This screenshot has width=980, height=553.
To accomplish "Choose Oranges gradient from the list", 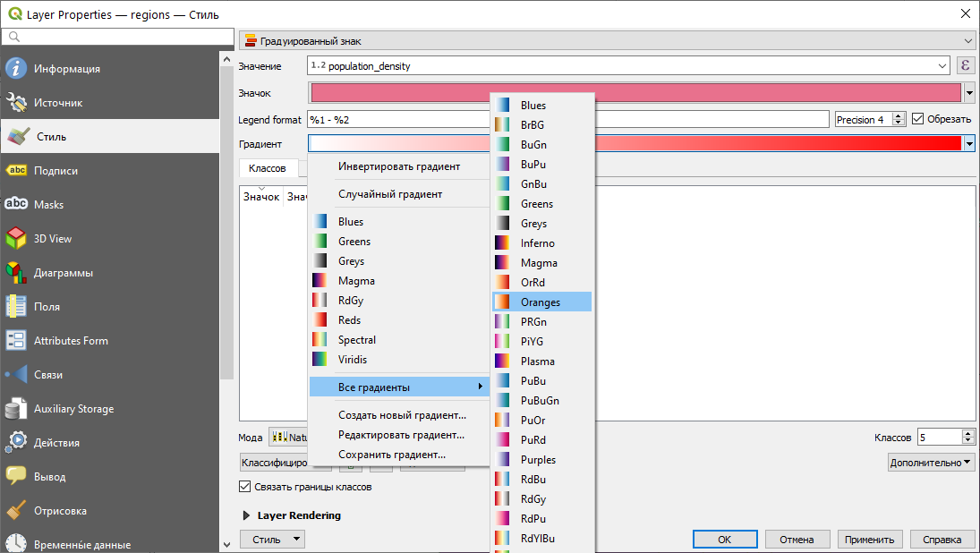I will tap(541, 302).
